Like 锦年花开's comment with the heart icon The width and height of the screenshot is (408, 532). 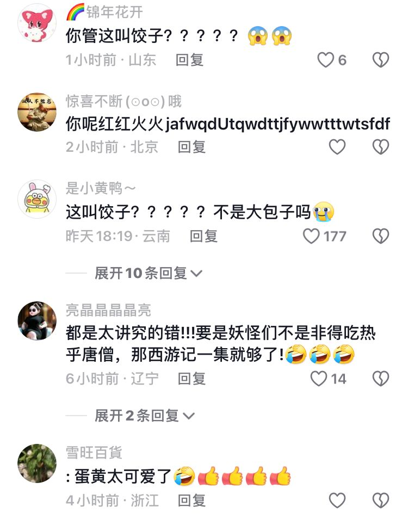point(325,60)
